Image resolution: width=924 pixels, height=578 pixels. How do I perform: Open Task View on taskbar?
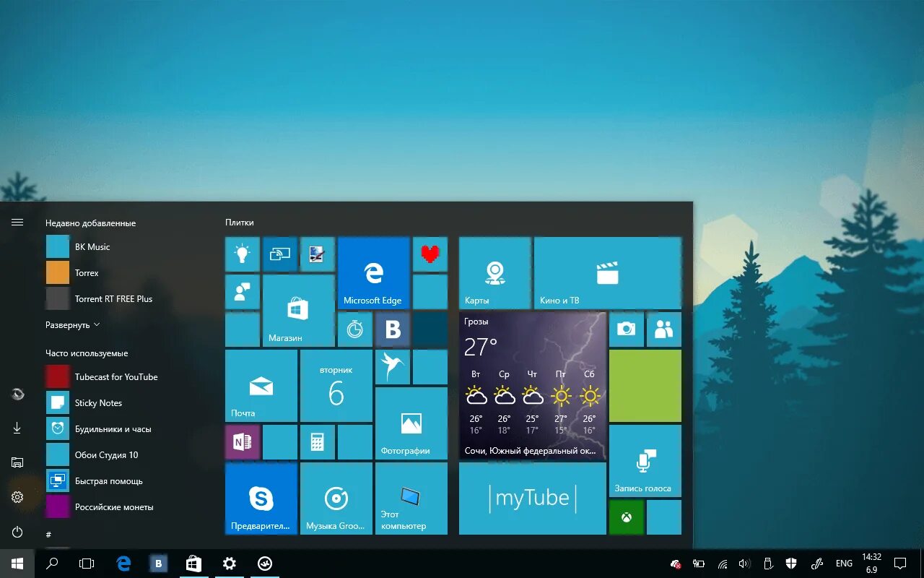pos(87,564)
